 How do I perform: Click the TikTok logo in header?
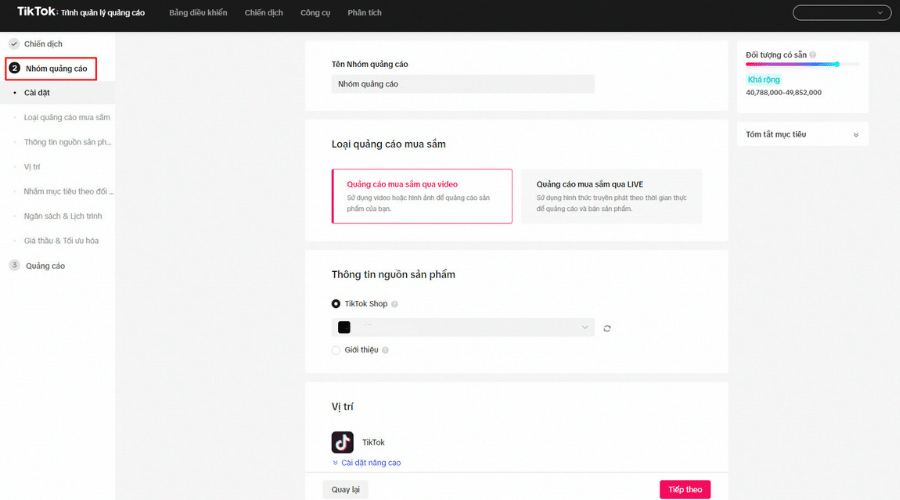pyautogui.click(x=37, y=11)
